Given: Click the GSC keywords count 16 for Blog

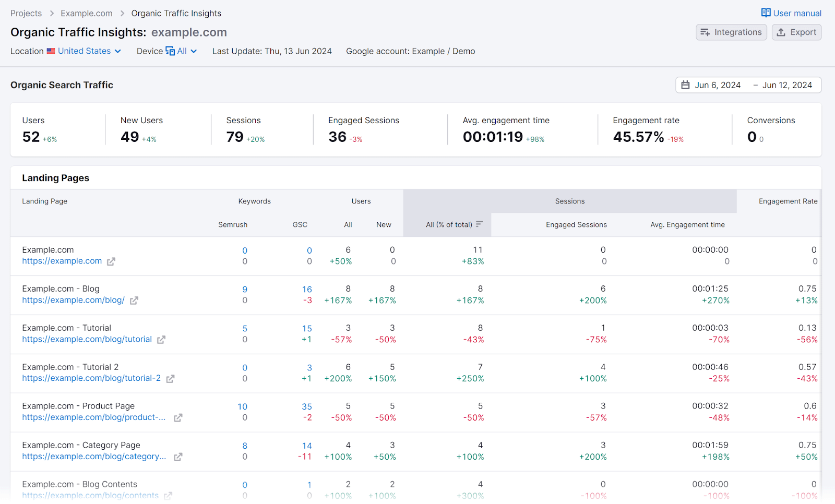Looking at the screenshot, I should (307, 289).
